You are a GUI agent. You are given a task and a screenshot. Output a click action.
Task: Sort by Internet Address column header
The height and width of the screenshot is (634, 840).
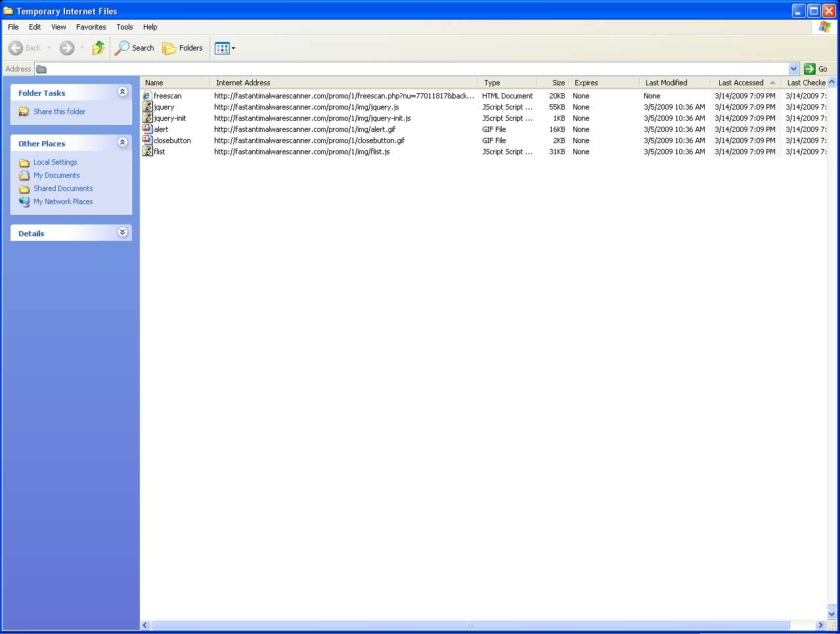(344, 83)
